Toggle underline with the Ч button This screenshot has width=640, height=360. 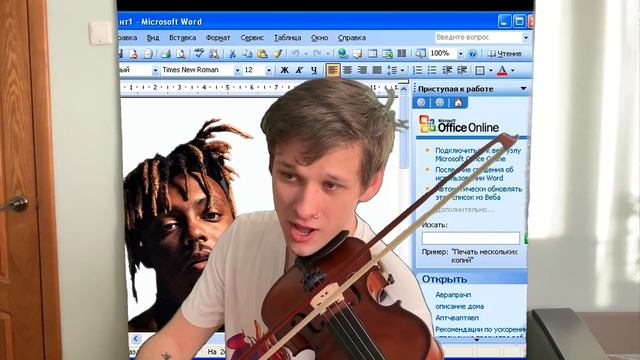[314, 70]
